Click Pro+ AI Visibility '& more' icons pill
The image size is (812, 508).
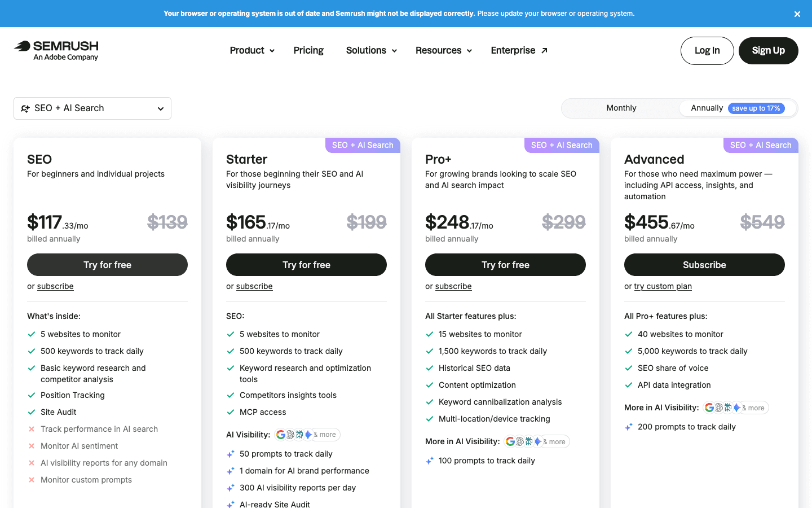click(x=537, y=441)
